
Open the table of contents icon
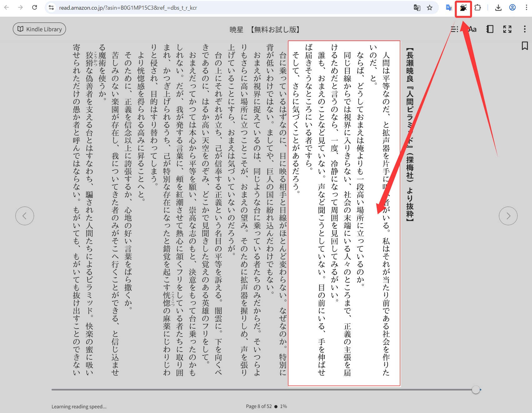[x=454, y=29]
